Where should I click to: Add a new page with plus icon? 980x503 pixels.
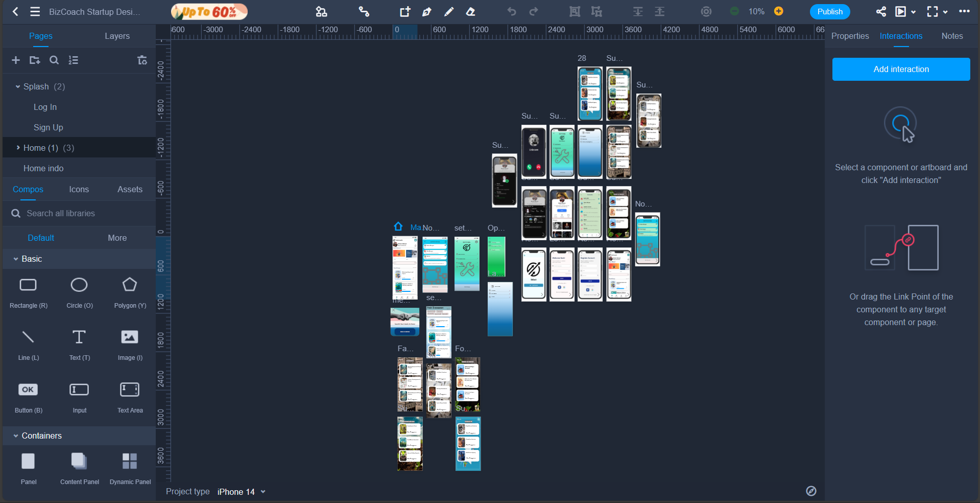16,60
